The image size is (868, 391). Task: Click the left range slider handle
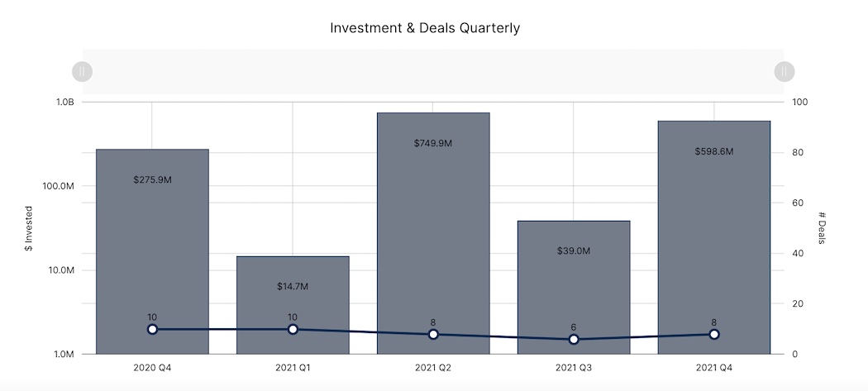coord(82,71)
